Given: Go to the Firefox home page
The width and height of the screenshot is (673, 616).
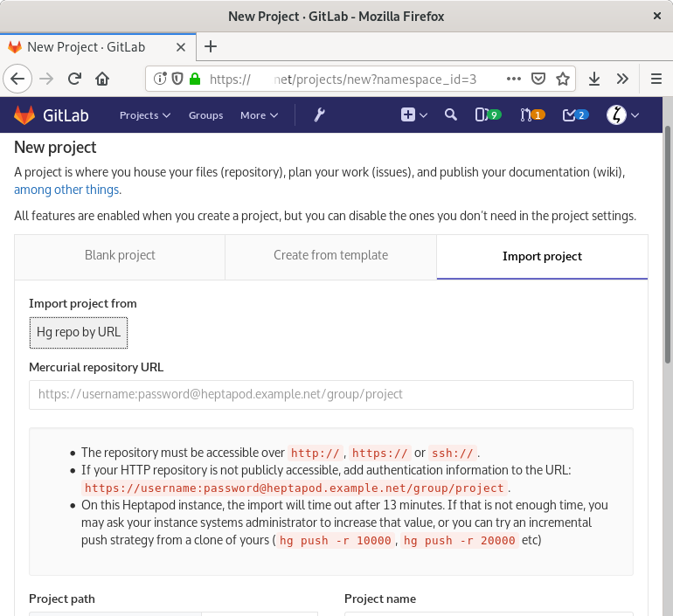Looking at the screenshot, I should point(102,79).
